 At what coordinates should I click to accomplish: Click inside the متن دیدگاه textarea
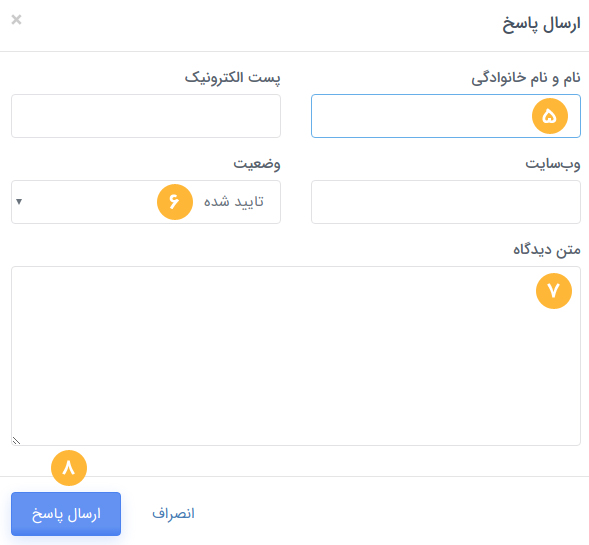point(296,356)
